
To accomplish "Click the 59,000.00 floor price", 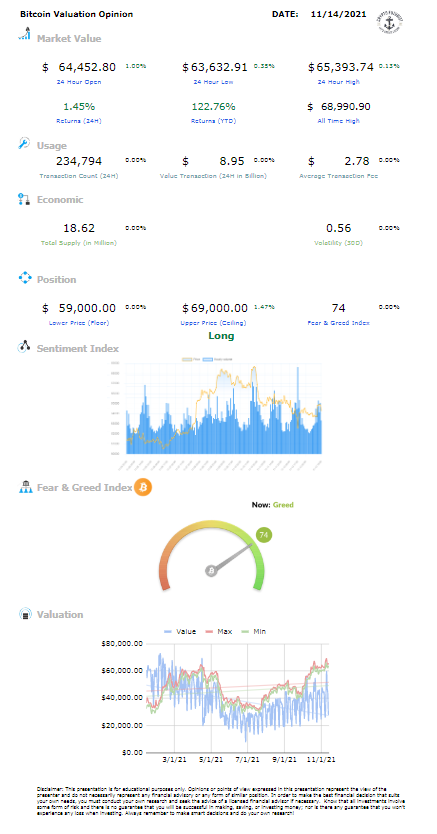I will pyautogui.click(x=87, y=308).
